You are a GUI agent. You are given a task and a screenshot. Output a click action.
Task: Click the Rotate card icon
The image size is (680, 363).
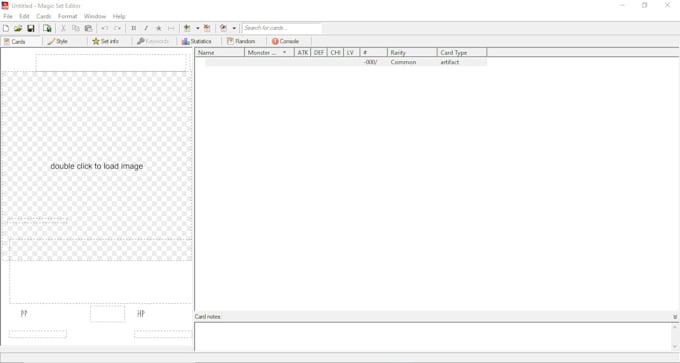(x=223, y=28)
